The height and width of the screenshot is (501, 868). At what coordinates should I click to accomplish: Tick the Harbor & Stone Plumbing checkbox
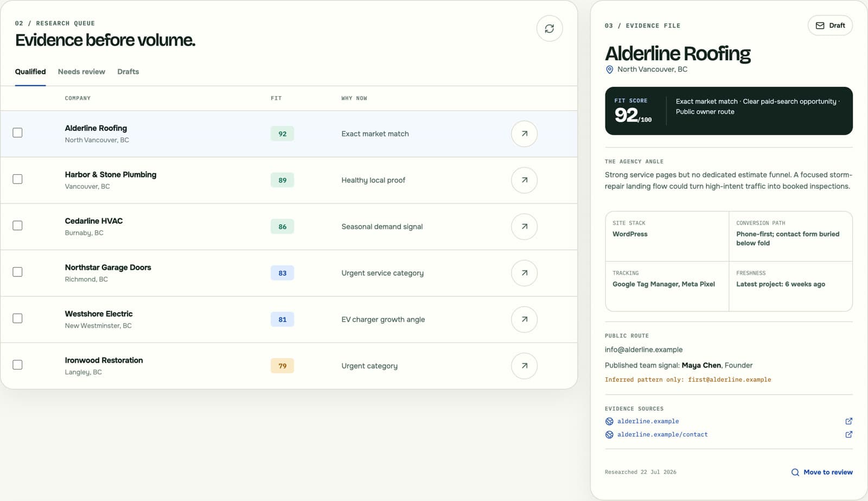(x=17, y=179)
